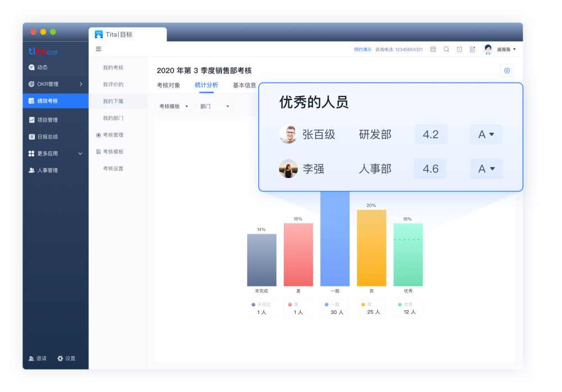Click the orange 良 bar in chart
This screenshot has height=392, width=562.
(x=371, y=248)
